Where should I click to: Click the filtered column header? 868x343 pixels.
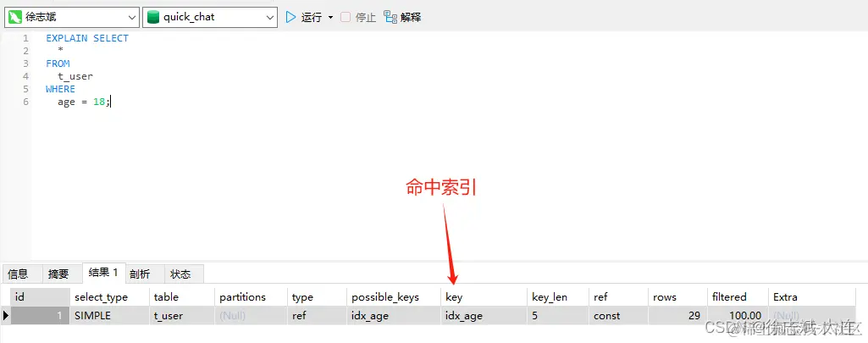(738, 297)
